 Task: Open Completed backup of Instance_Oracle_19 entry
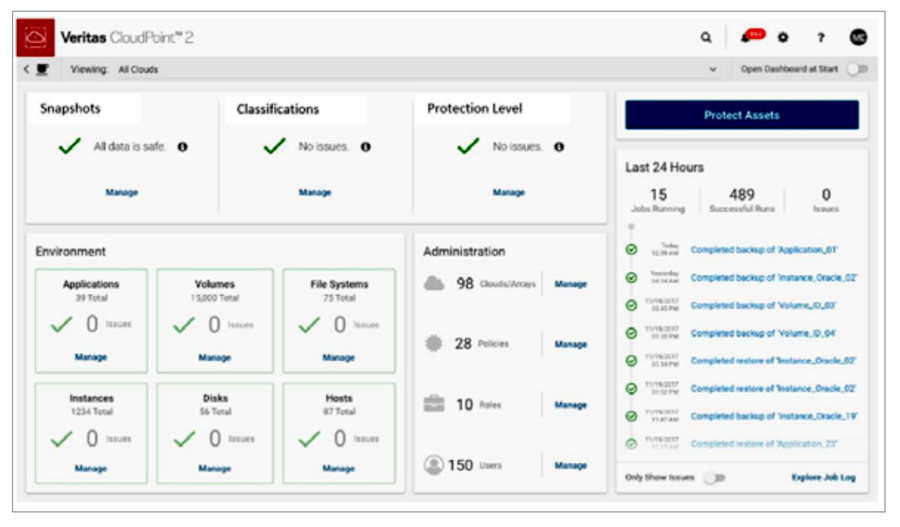pos(774,416)
